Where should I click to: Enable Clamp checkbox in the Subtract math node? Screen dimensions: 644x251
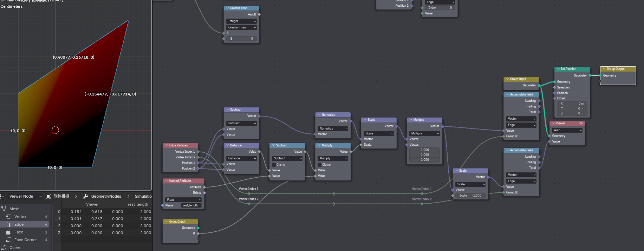click(x=274, y=165)
